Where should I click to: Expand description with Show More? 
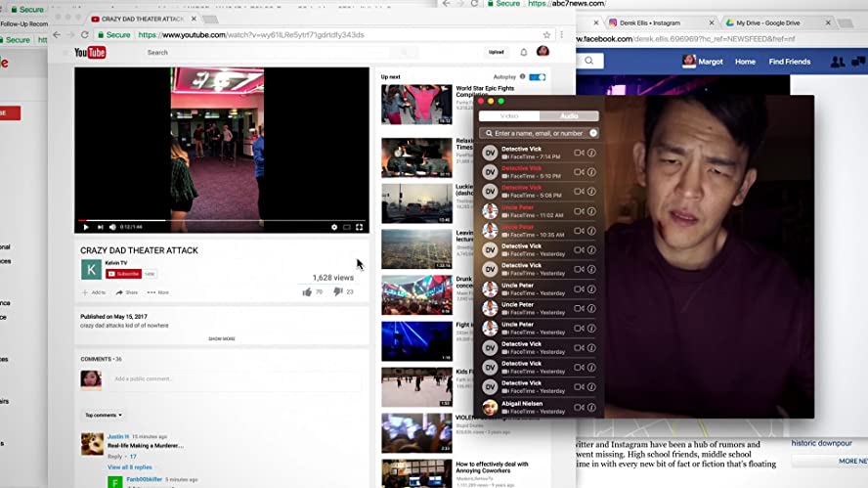pyautogui.click(x=222, y=338)
